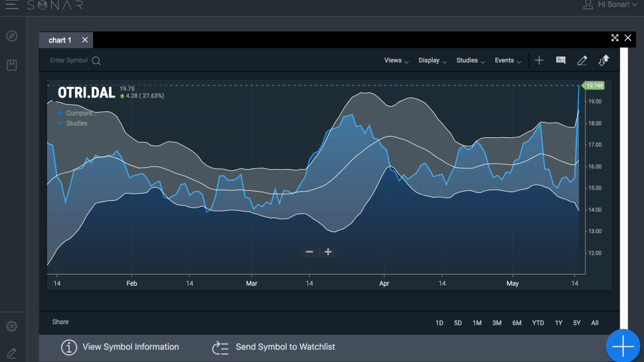The height and width of the screenshot is (362, 644).
Task: Expand chart 1 to fullscreen
Action: [614, 38]
